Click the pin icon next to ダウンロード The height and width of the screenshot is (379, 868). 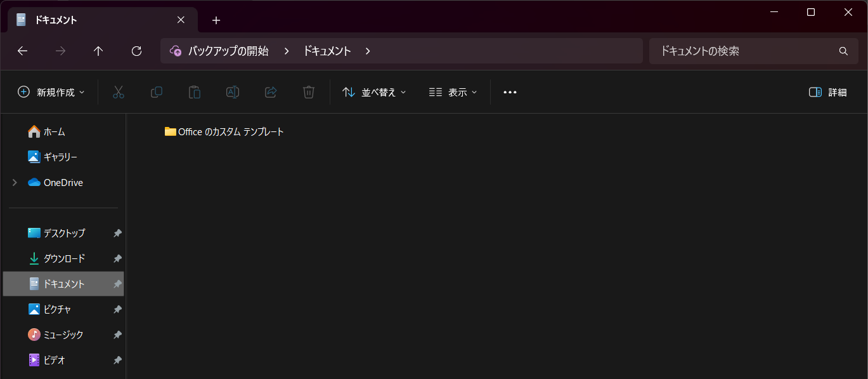[117, 258]
